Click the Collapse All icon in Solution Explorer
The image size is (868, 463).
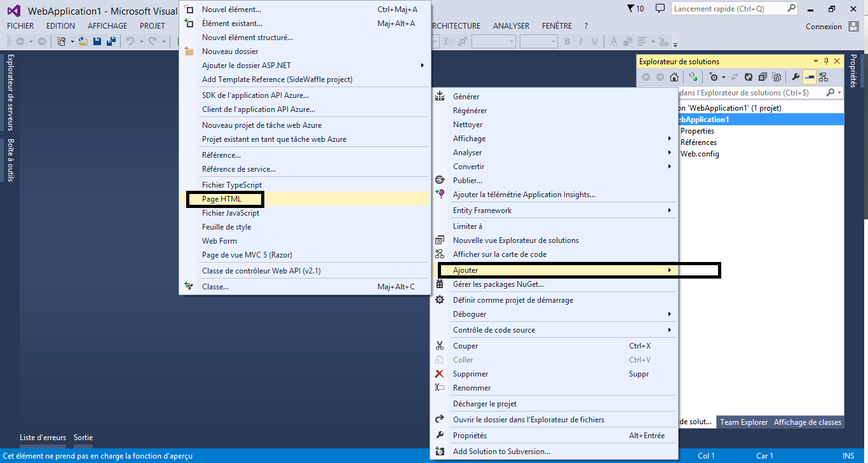(763, 77)
